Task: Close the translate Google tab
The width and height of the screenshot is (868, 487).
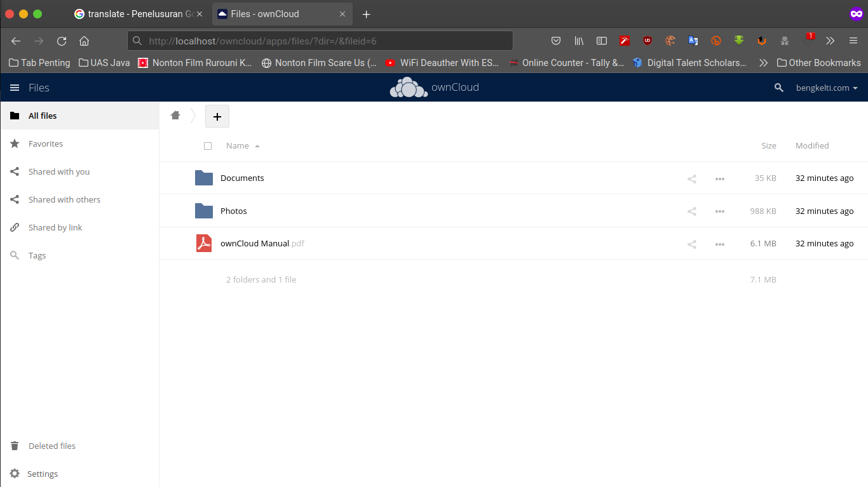Action: tap(200, 14)
